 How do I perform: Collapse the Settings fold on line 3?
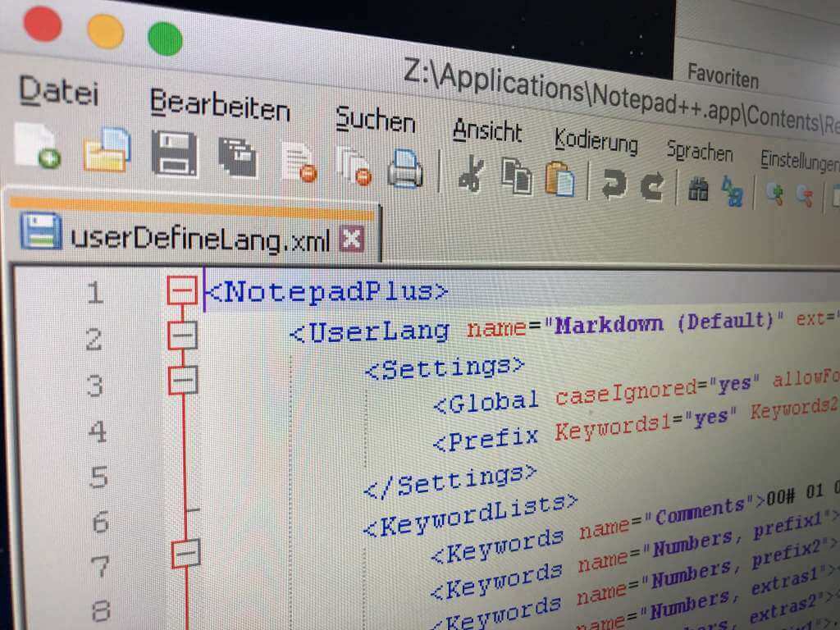click(x=183, y=381)
